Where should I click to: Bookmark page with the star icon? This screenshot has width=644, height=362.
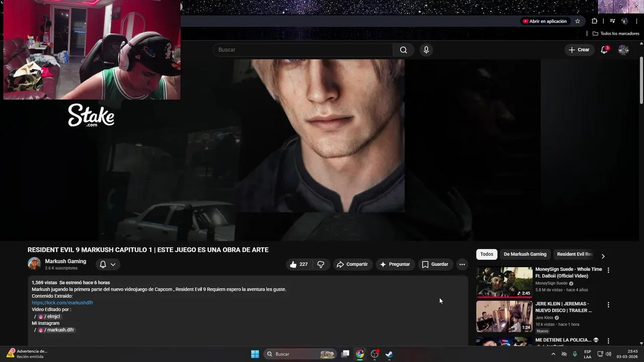(578, 21)
